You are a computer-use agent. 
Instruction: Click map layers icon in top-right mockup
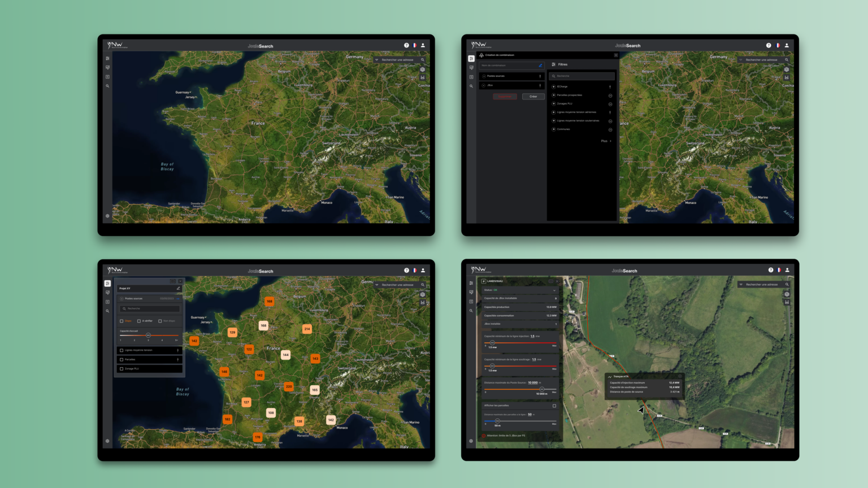point(786,69)
